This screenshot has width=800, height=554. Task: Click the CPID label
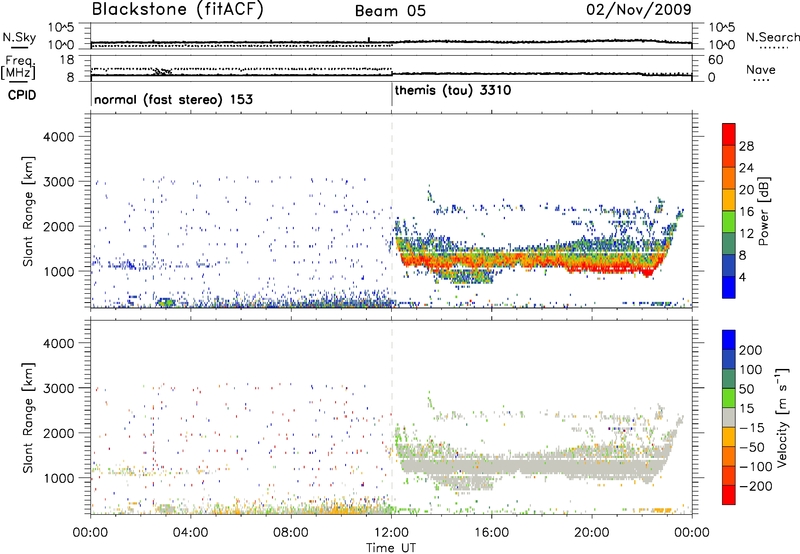[22, 95]
